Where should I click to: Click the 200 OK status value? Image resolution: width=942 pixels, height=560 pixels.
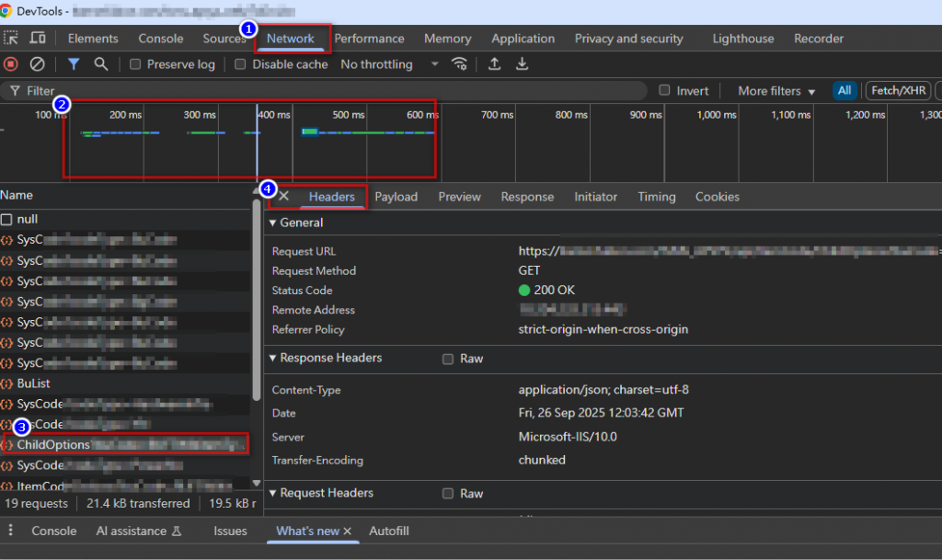pos(554,290)
